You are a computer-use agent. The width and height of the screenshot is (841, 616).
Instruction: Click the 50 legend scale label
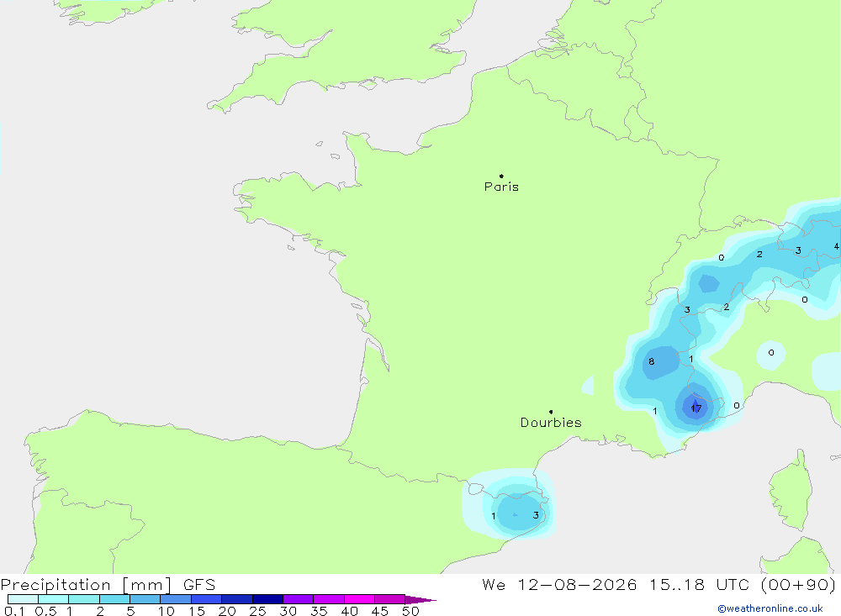411,611
